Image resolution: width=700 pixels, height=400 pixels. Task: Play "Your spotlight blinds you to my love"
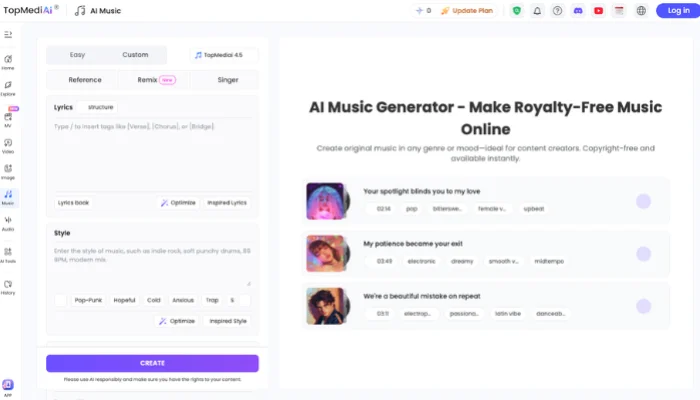pyautogui.click(x=643, y=201)
